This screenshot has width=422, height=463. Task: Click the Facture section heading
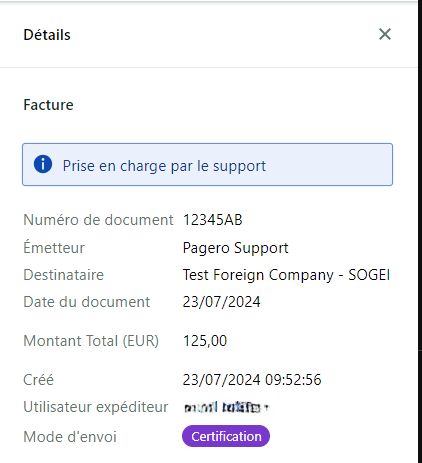tap(48, 105)
